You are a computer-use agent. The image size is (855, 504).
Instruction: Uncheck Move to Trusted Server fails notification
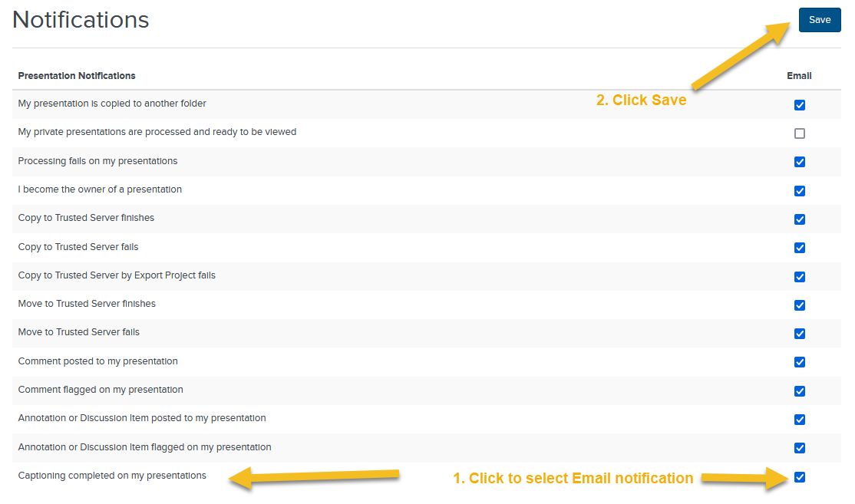pos(800,334)
